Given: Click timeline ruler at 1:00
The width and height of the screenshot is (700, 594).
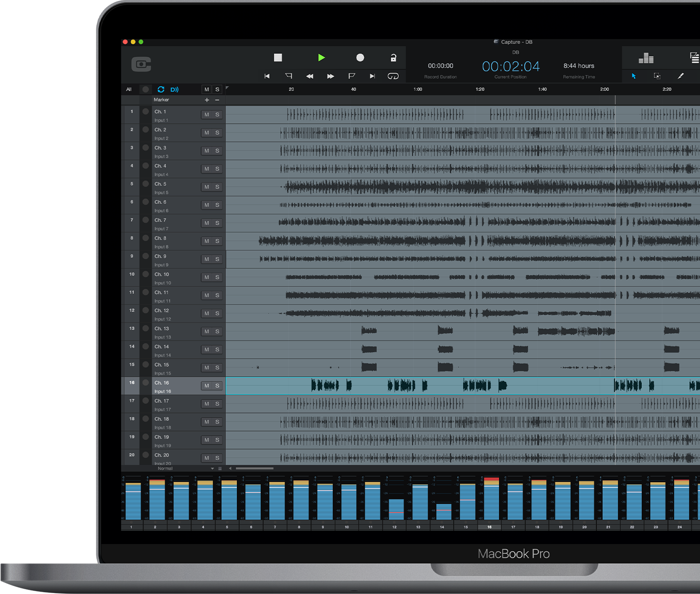Looking at the screenshot, I should pos(418,89).
